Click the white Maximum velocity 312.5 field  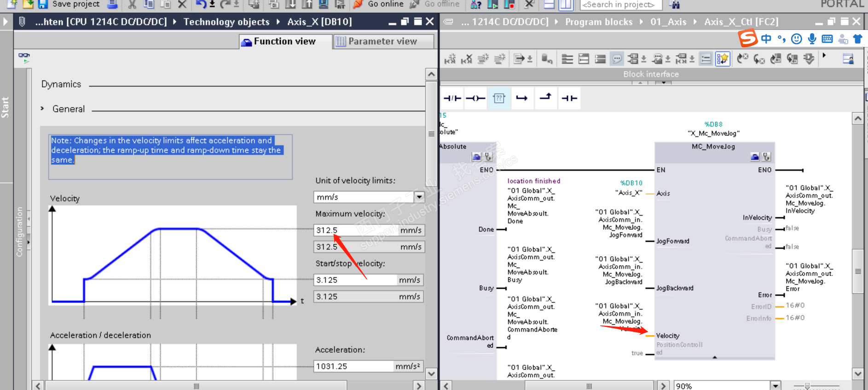pyautogui.click(x=356, y=230)
